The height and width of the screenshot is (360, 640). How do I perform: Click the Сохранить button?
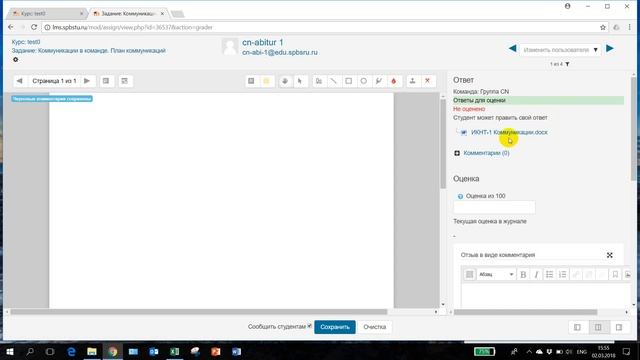pos(335,327)
